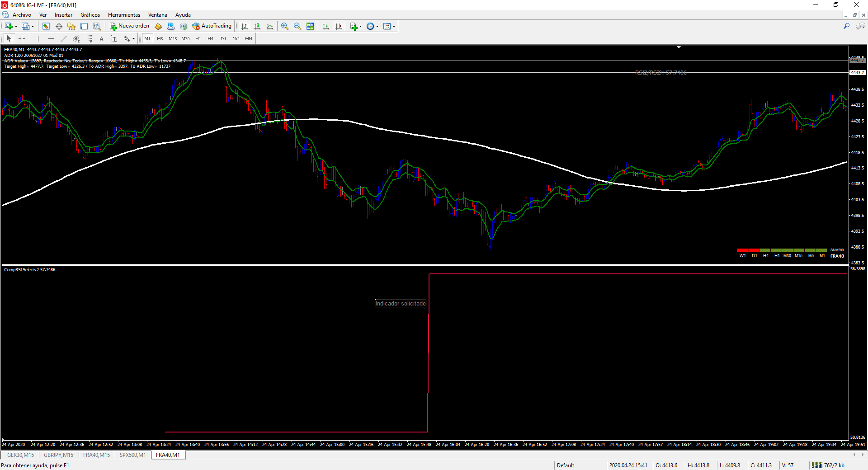Image resolution: width=868 pixels, height=470 pixels.
Task: Select the Equidistant Channel tool
Action: [76, 38]
